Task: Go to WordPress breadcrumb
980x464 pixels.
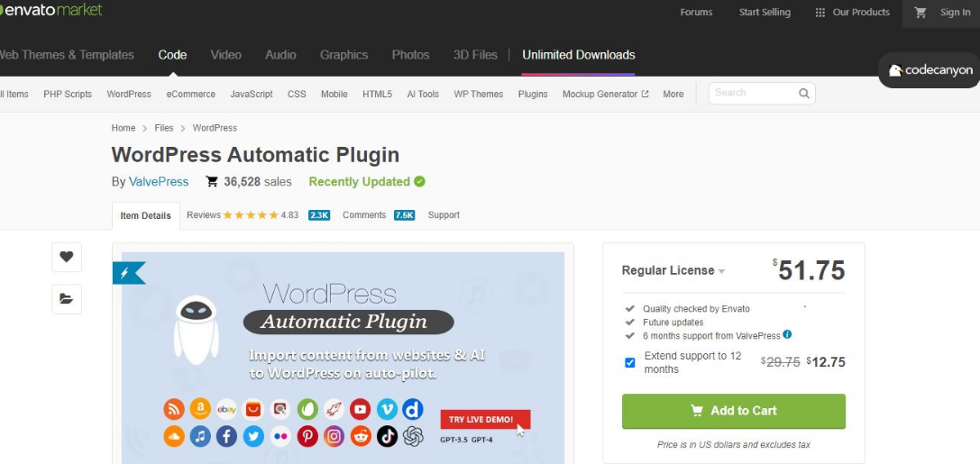Action: tap(215, 128)
